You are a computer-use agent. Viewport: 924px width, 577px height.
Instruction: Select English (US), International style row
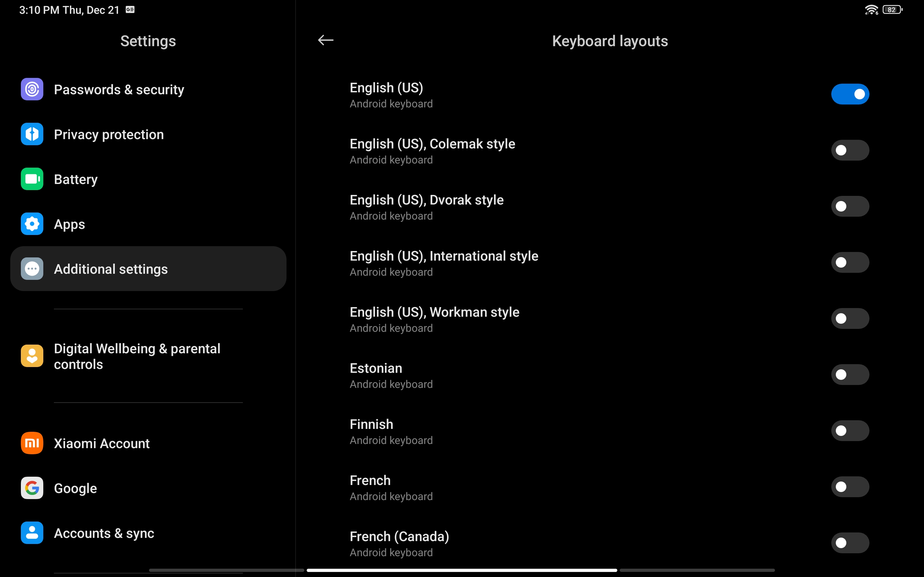(x=610, y=263)
